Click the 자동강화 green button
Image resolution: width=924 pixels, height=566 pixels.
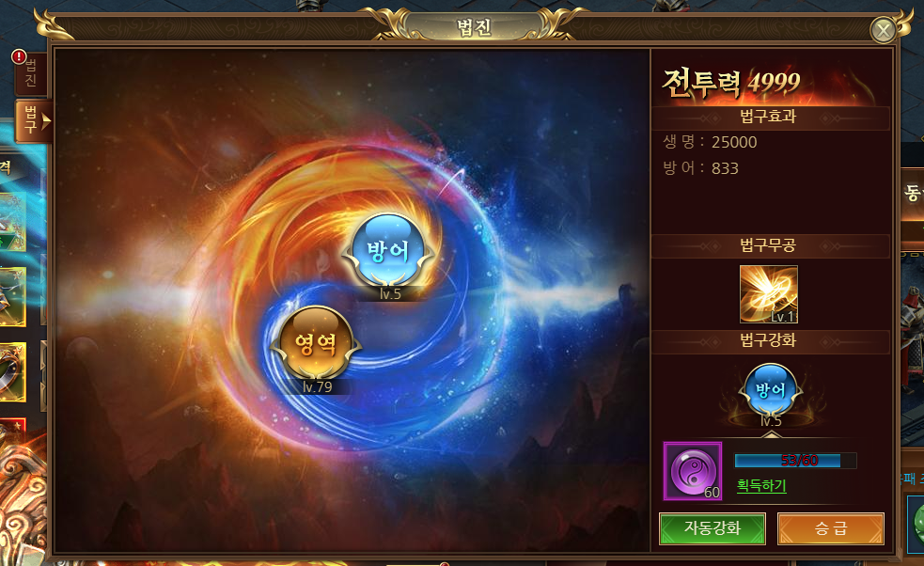coord(712,528)
